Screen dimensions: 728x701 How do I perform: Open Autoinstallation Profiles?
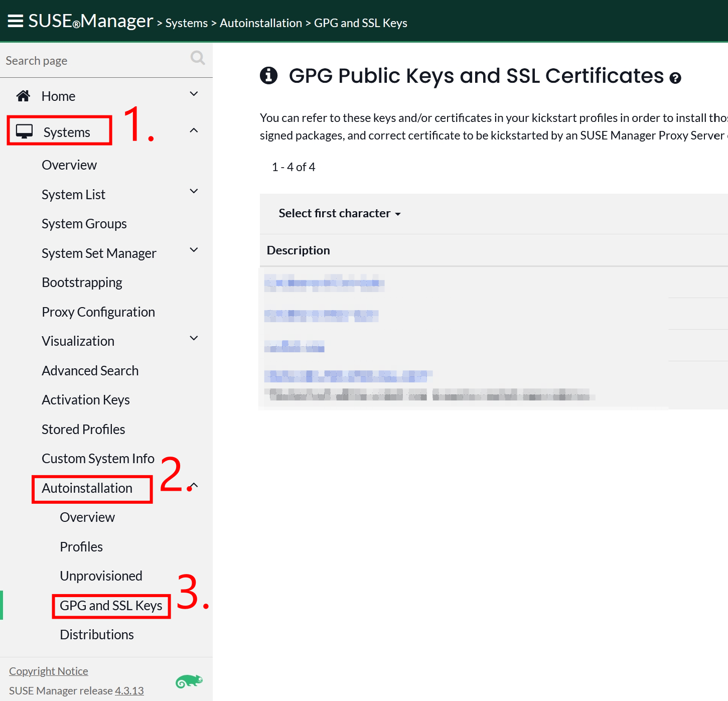tap(81, 547)
